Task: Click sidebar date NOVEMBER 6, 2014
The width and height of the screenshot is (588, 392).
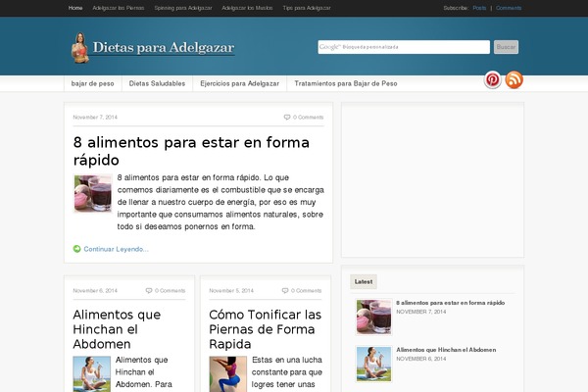Action: [421, 359]
